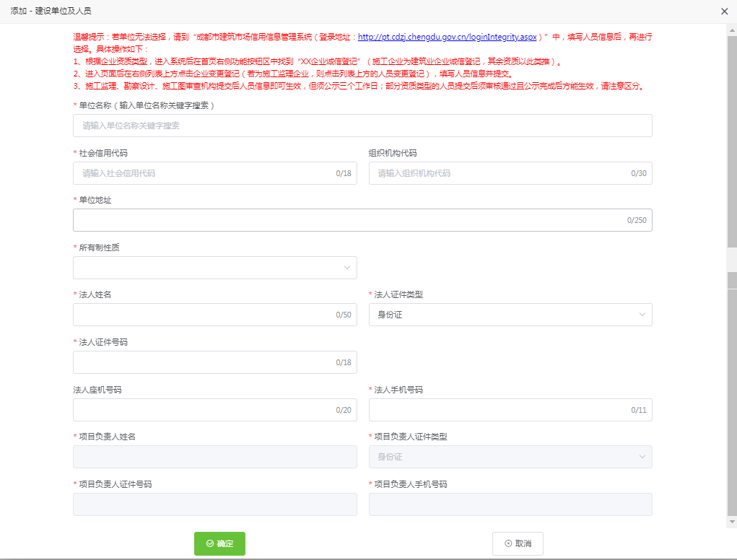Click the dropdown arrow of 所有制性质
737x560 pixels.
coord(349,267)
